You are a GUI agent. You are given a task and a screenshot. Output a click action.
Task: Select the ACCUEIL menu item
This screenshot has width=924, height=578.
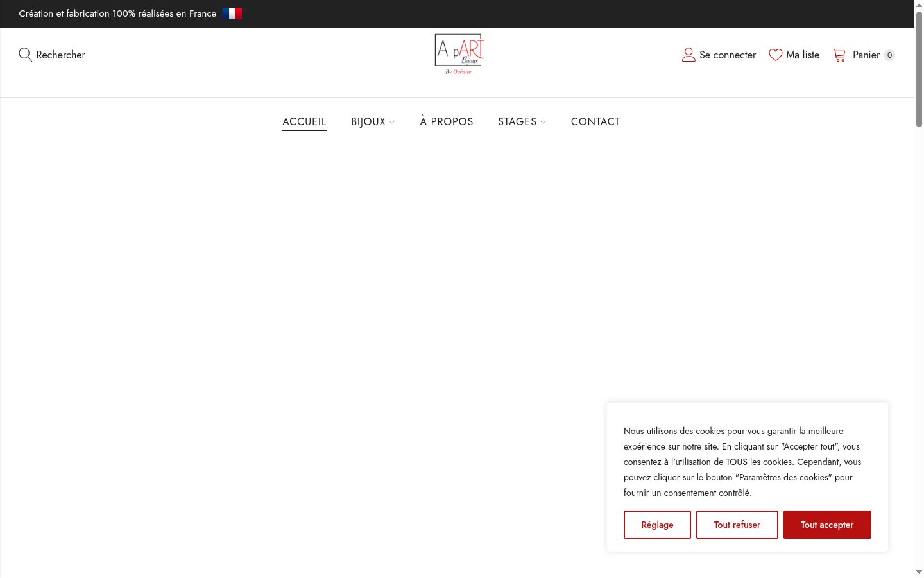pos(304,121)
